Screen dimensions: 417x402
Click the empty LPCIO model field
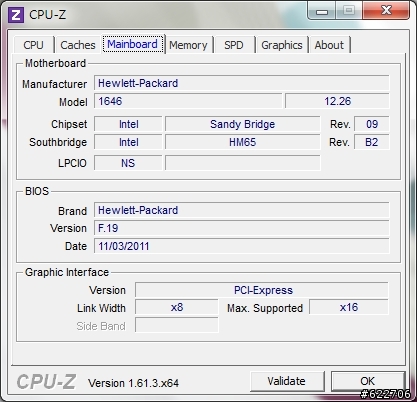coord(243,163)
